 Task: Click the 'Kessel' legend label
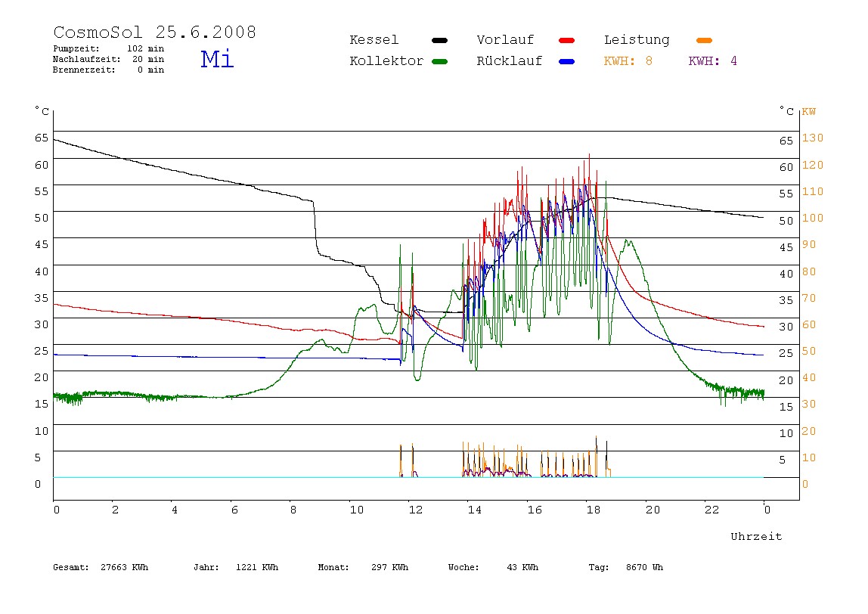pyautogui.click(x=374, y=40)
